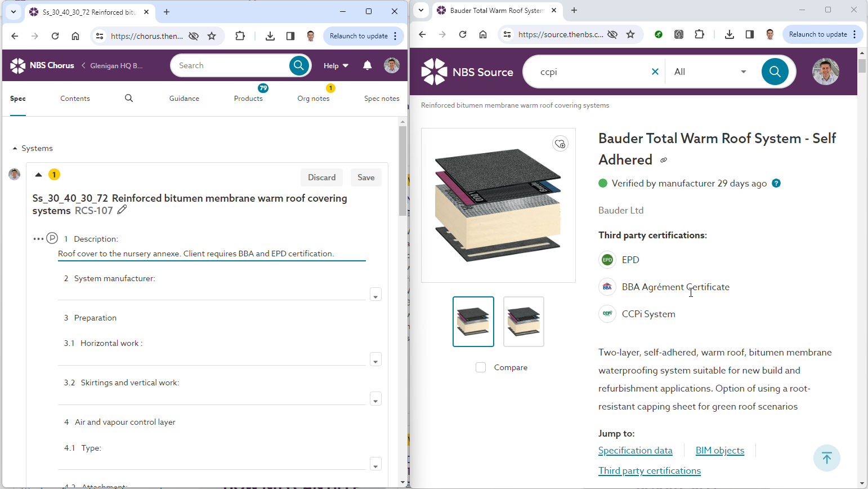Screen dimensions: 868x489
Task: Open the Type dropdown under Air and vapour control layer
Action: 375,464
